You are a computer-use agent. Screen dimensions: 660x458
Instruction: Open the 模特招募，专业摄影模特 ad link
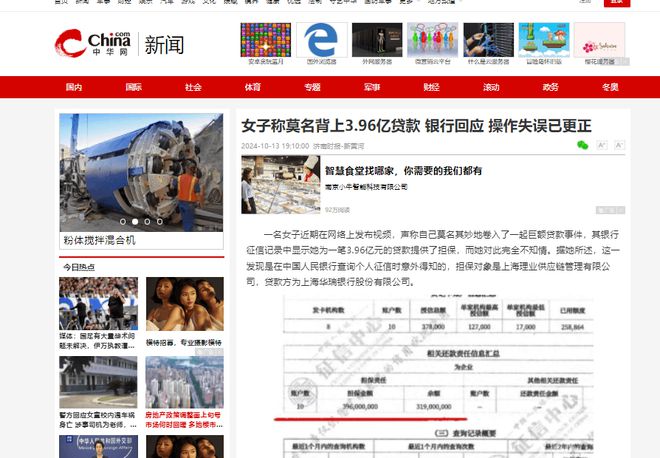(184, 342)
